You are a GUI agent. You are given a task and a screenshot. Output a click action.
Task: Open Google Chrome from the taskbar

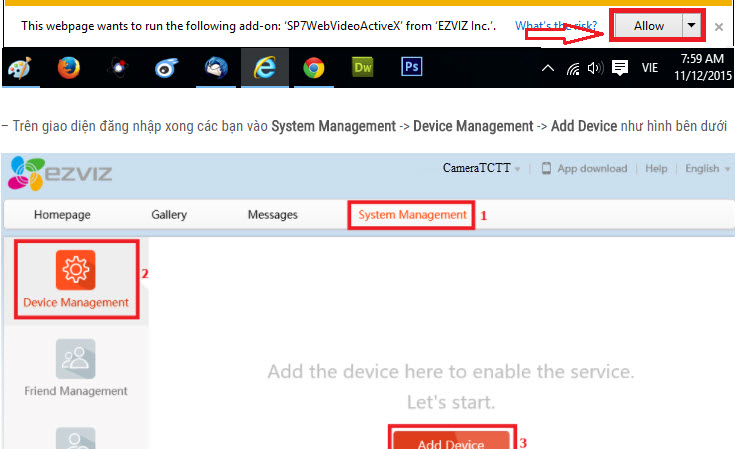point(314,68)
